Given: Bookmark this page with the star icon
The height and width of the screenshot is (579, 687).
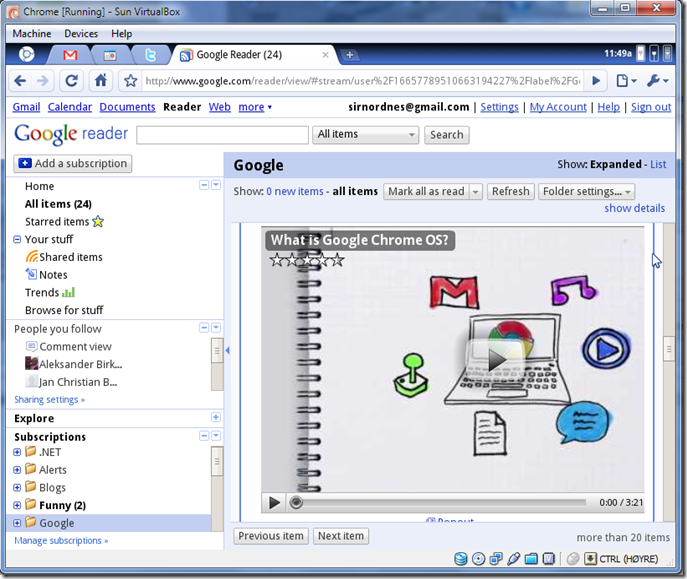Looking at the screenshot, I should click(130, 81).
